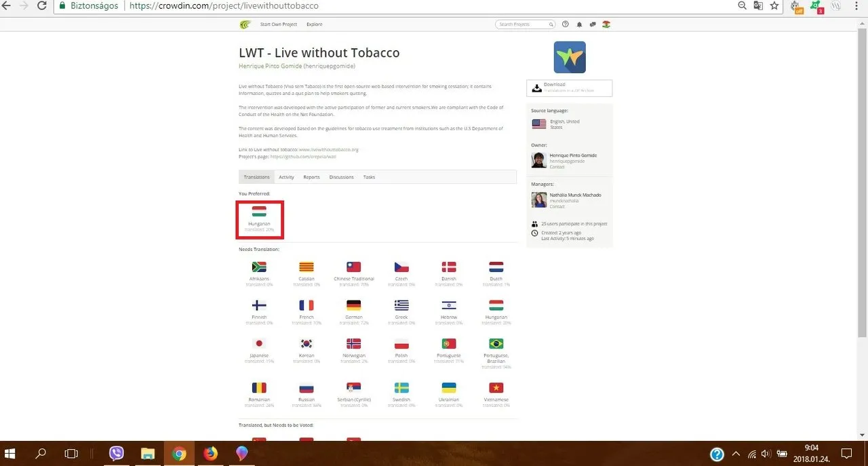Select the Ukrainian flag
This screenshot has width=868, height=466.
point(449,388)
